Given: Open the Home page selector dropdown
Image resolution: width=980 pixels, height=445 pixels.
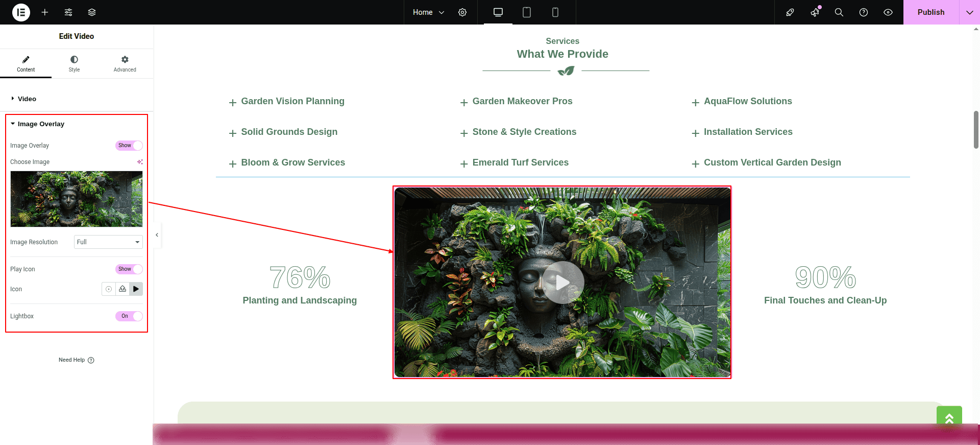Looking at the screenshot, I should coord(429,12).
